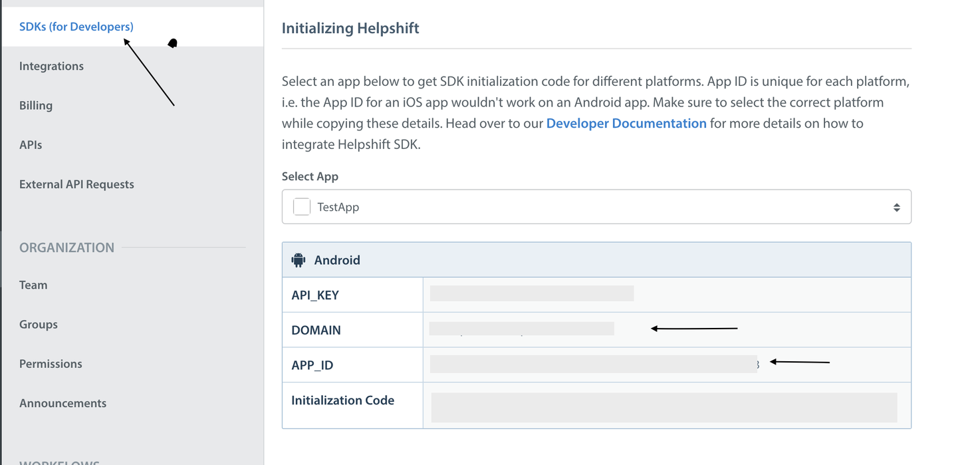
Task: Open SDKs (for Developers) in sidebar
Action: [76, 27]
